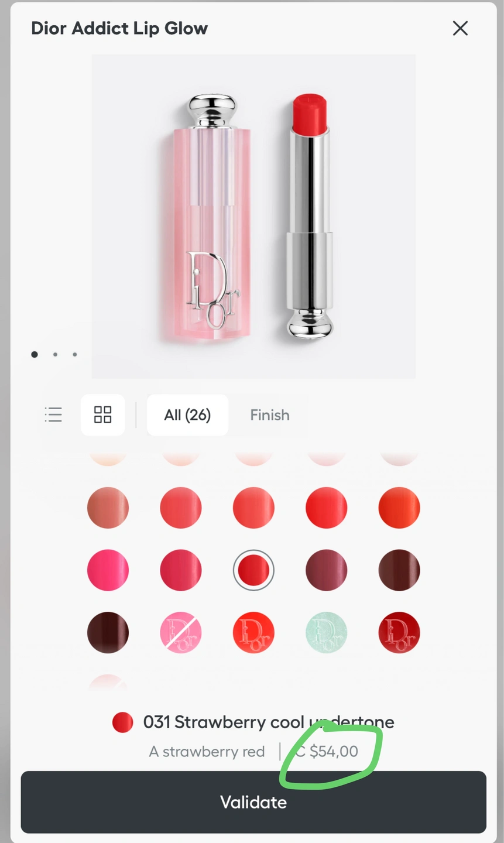The height and width of the screenshot is (843, 504).
Task: Select the nude beige shade swatch
Action: (x=108, y=507)
